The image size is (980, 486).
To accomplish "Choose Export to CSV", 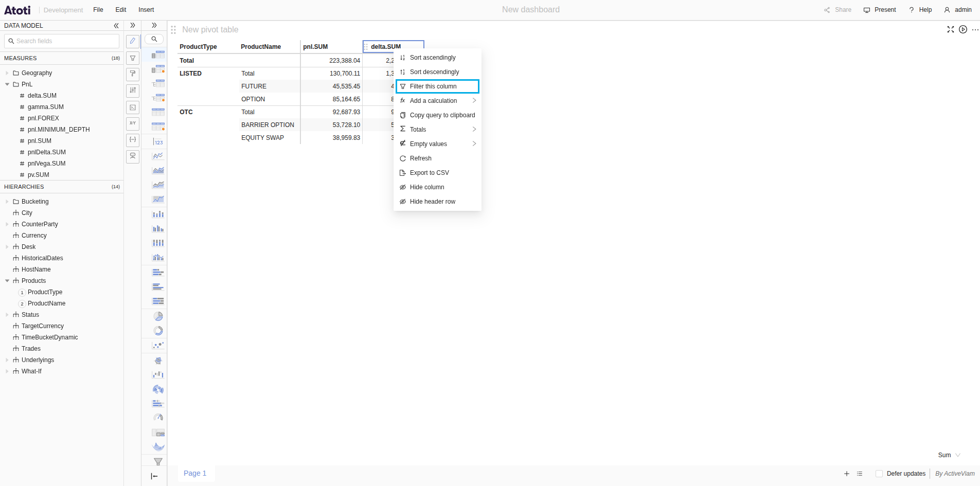I will click(437, 173).
